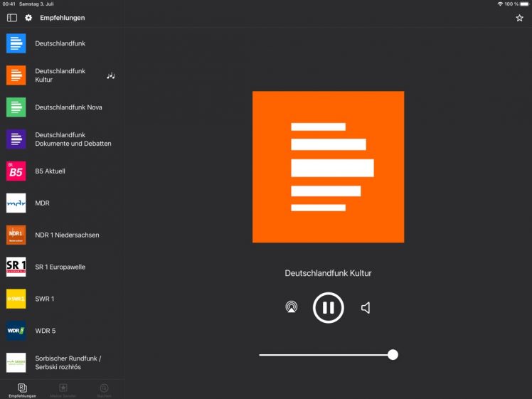Open the Meine Sender tab
This screenshot has height=399, width=532.
point(63,390)
